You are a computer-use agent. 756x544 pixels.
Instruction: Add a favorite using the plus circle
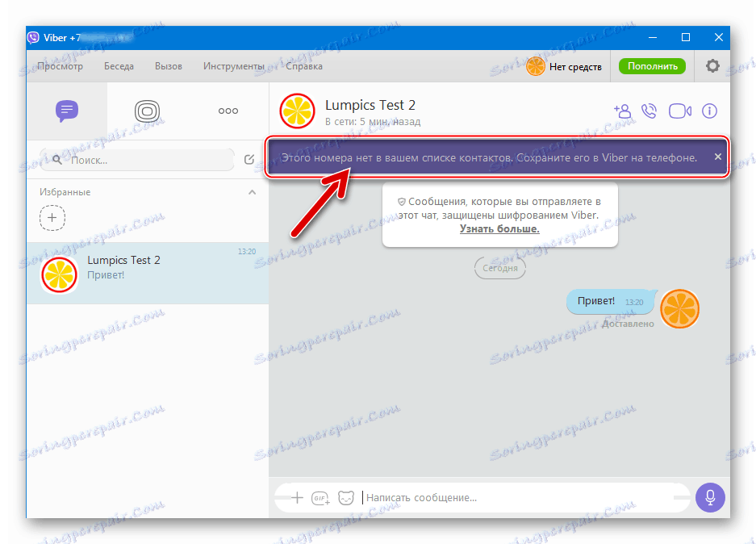[52, 218]
